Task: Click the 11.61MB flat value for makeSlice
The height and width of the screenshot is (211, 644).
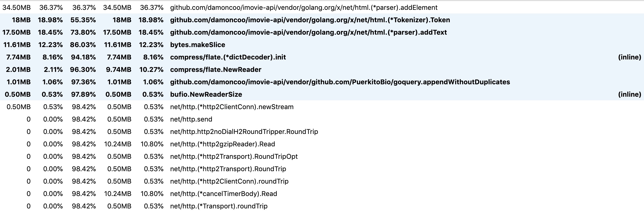Action: [x=17, y=45]
